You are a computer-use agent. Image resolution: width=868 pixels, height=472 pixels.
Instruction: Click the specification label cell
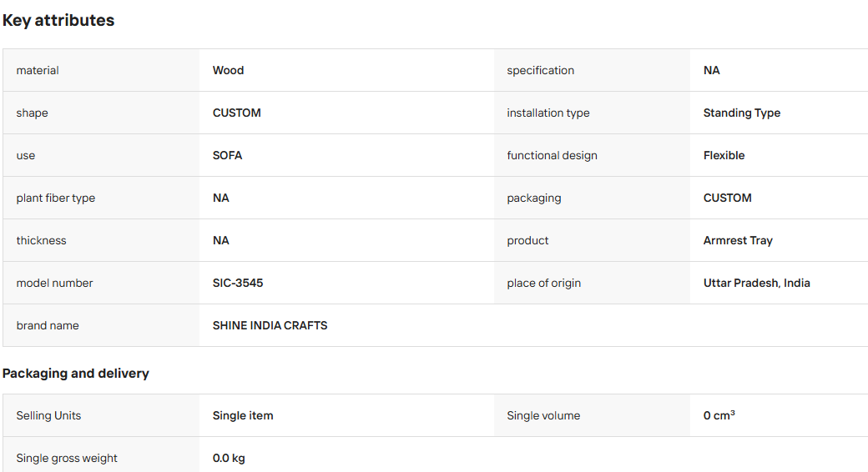coord(592,70)
